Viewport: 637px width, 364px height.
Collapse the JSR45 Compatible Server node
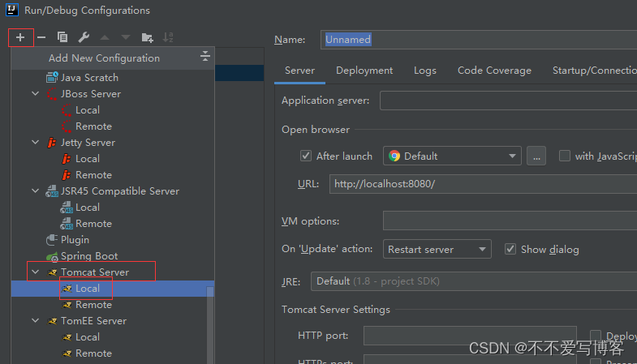tap(36, 191)
